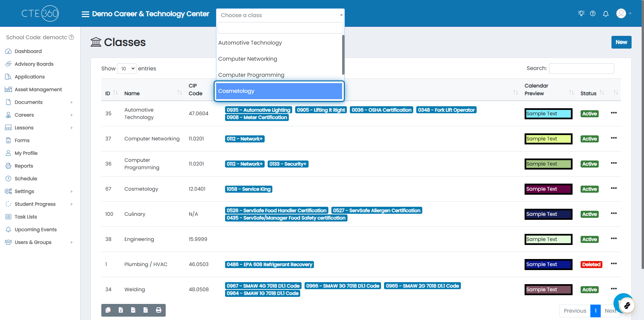644x320 pixels.
Task: Go to page 1 of results
Action: [595, 311]
